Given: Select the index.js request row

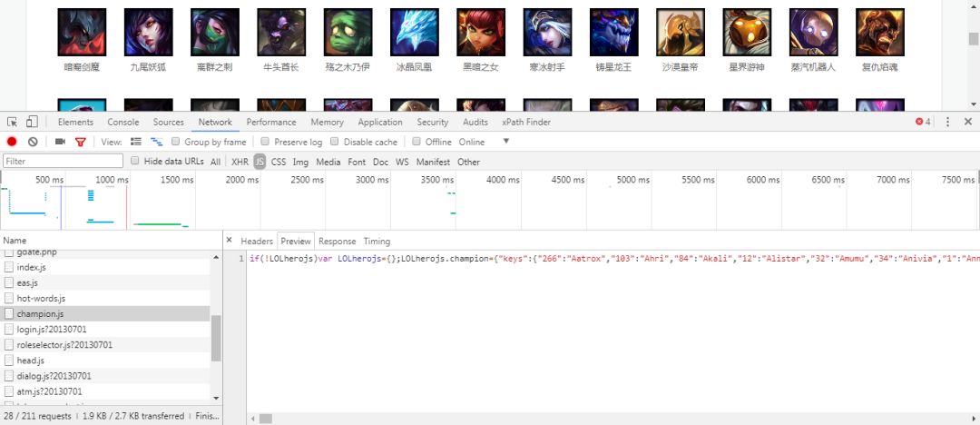Looking at the screenshot, I should click(x=106, y=267).
